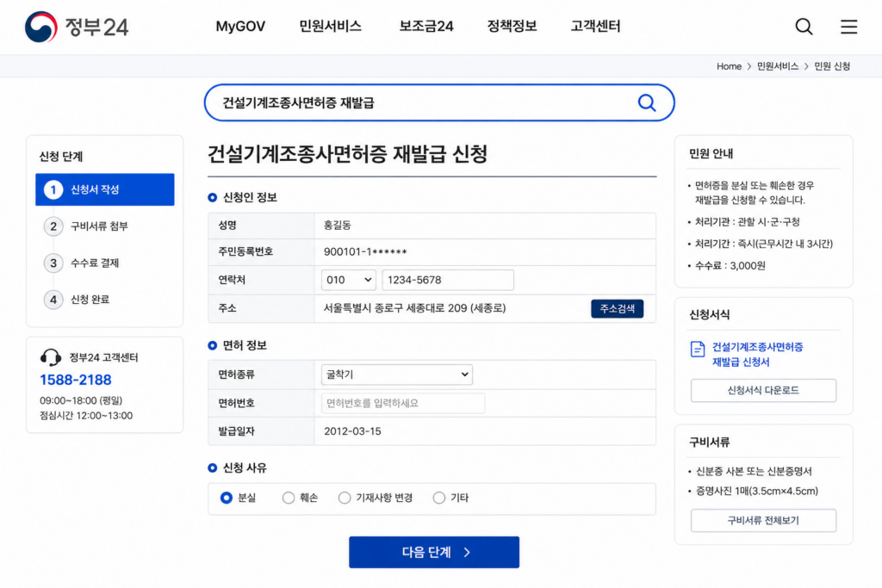882x588 pixels.
Task: Call the 1588-2188 customer center number
Action: [76, 380]
